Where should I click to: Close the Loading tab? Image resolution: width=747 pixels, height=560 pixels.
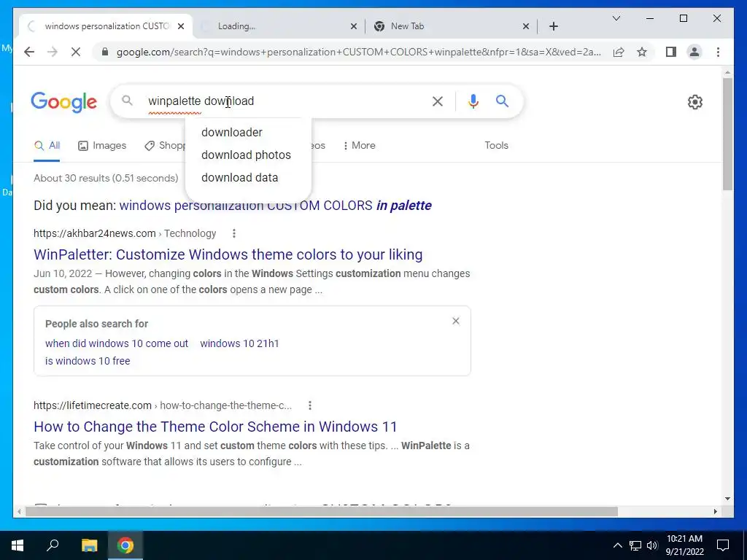pyautogui.click(x=354, y=26)
